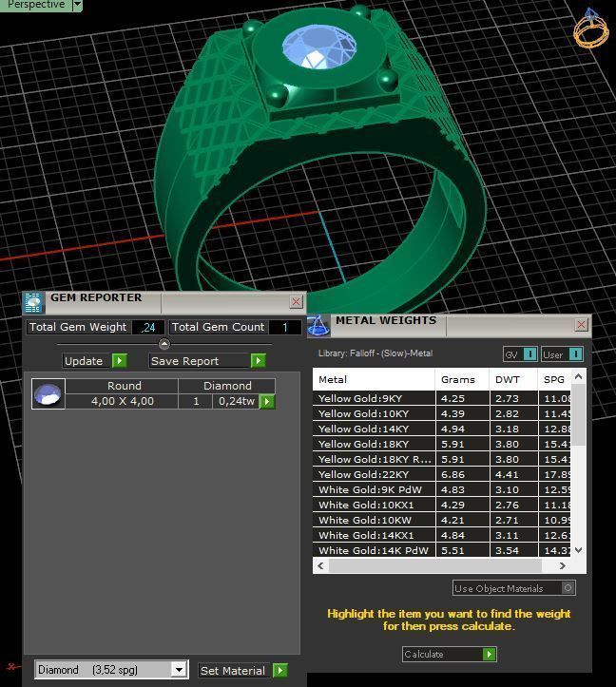Click the Metal Weights scale icon

pyautogui.click(x=318, y=326)
